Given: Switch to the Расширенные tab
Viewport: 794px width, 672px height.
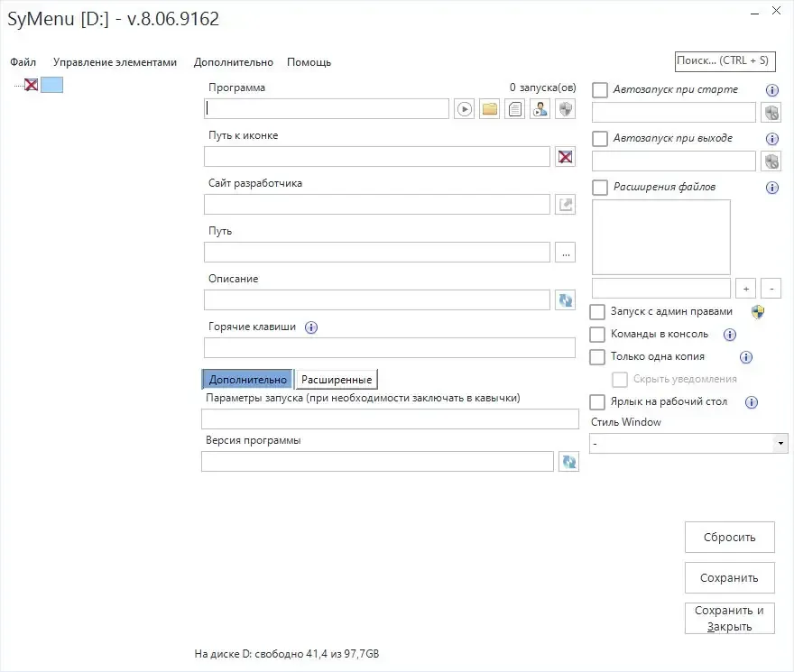Looking at the screenshot, I should (x=337, y=380).
